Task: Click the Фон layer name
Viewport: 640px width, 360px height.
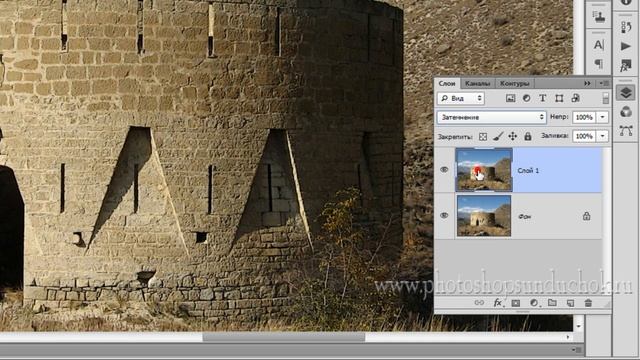Action: click(x=524, y=217)
